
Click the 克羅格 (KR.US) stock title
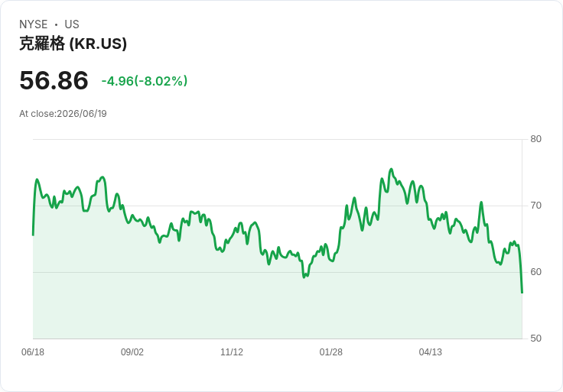click(73, 44)
